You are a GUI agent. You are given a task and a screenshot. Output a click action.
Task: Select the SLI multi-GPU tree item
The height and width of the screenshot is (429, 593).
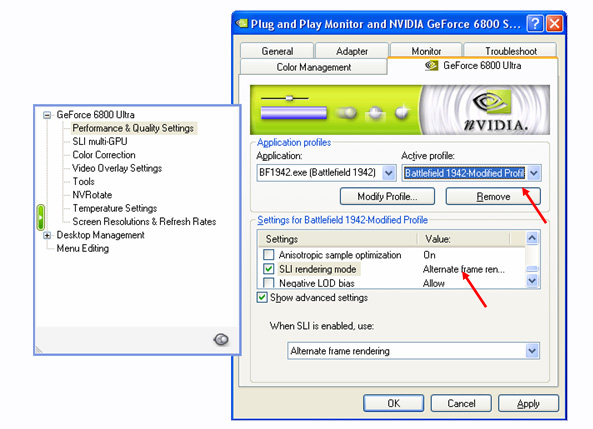click(x=100, y=141)
